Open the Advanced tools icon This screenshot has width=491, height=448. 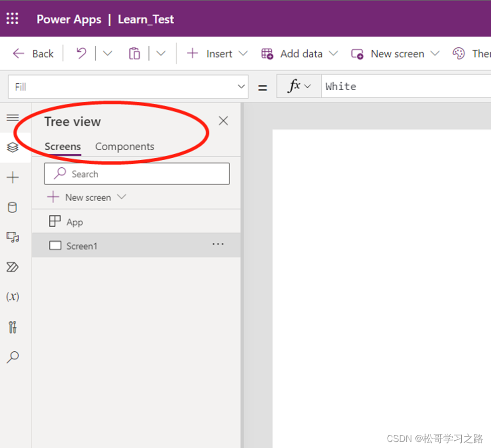point(12,327)
